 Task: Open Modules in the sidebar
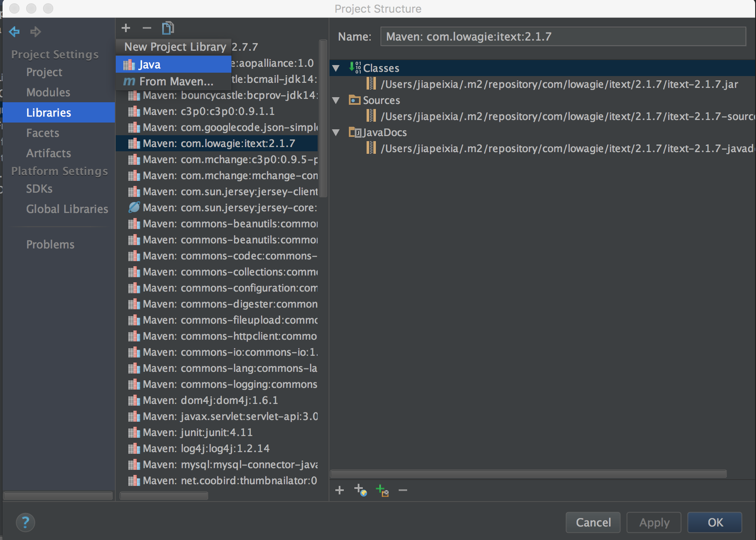(48, 92)
